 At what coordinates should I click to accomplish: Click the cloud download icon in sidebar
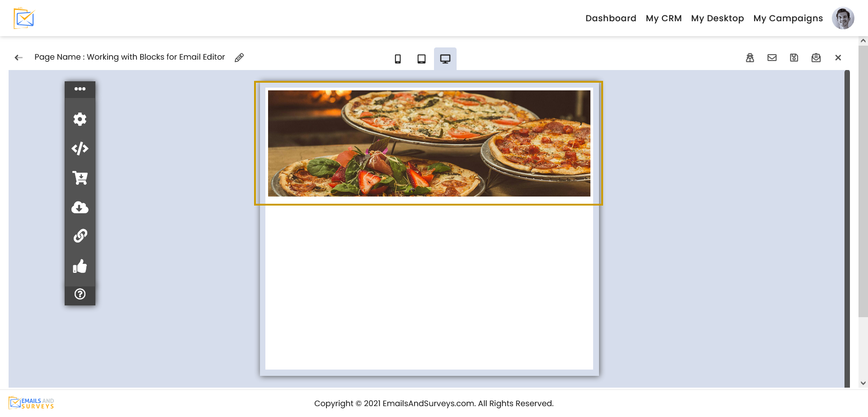pyautogui.click(x=80, y=207)
